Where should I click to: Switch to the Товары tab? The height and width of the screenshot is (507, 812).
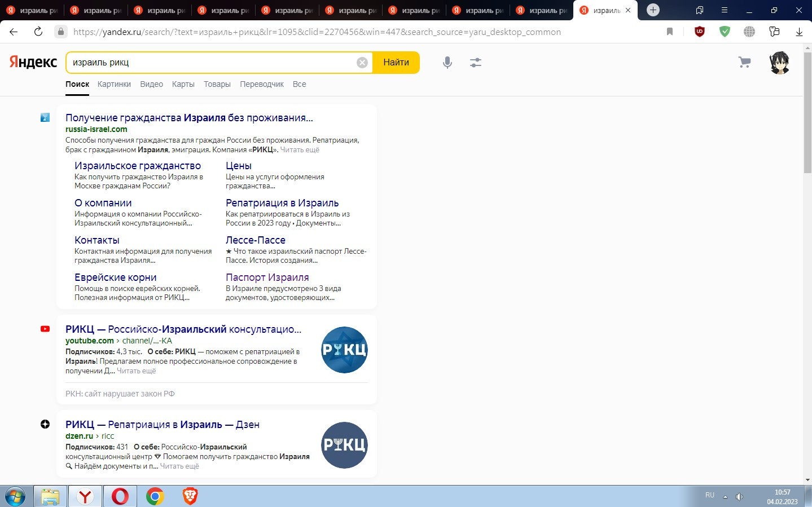[217, 84]
